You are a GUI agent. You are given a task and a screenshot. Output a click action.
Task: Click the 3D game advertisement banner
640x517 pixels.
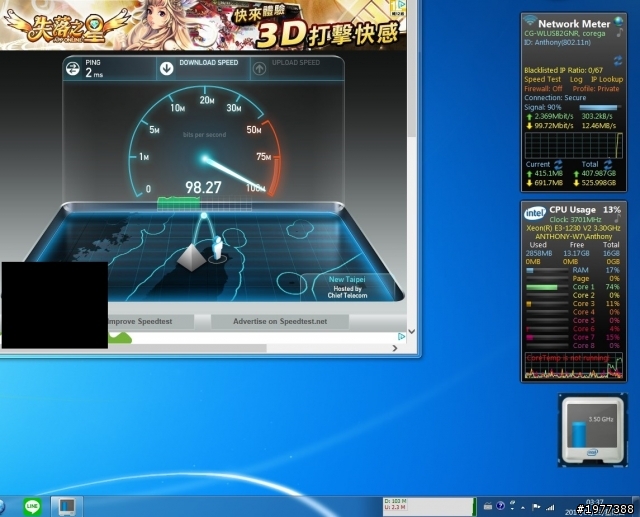coord(203,24)
